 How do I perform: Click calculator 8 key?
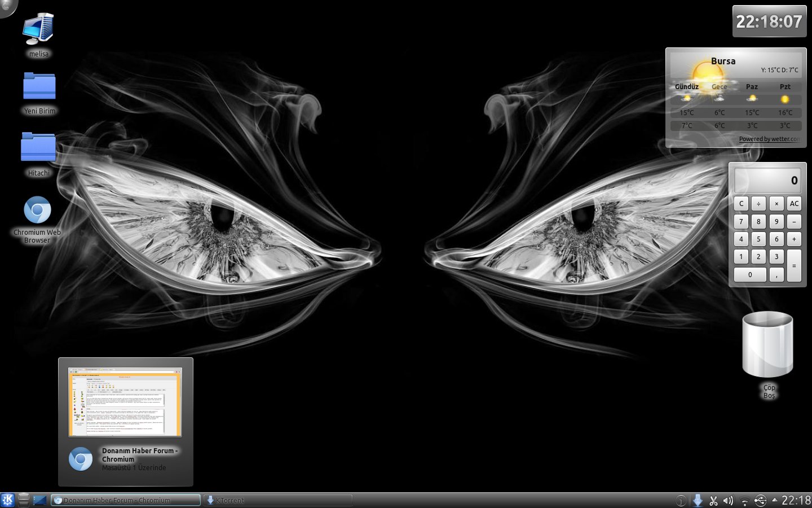point(758,222)
